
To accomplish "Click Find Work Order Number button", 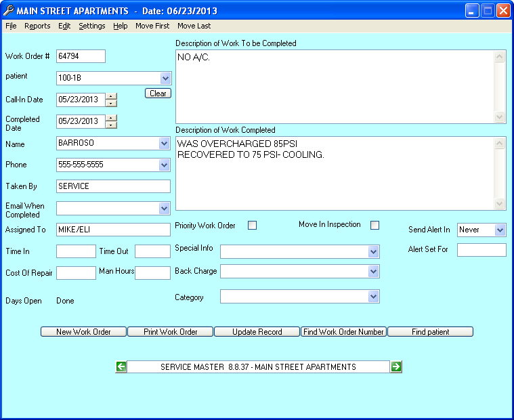I will pyautogui.click(x=343, y=331).
